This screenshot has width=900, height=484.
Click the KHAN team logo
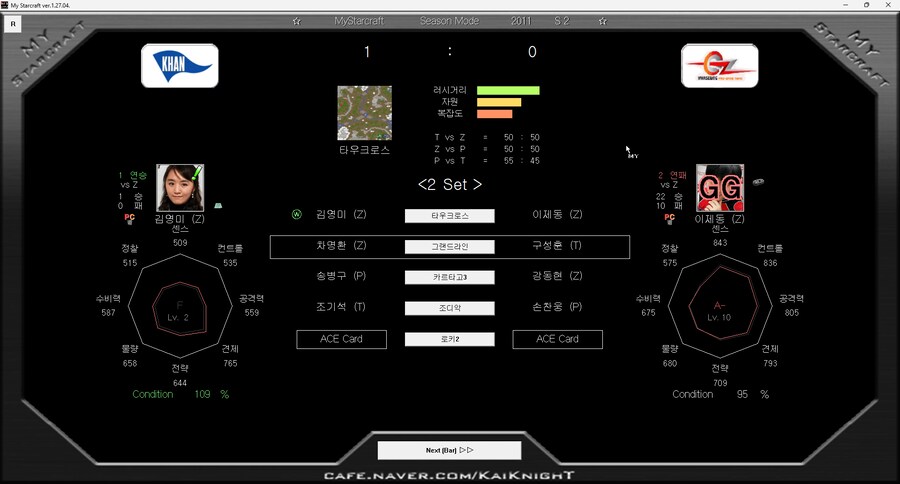click(x=180, y=66)
